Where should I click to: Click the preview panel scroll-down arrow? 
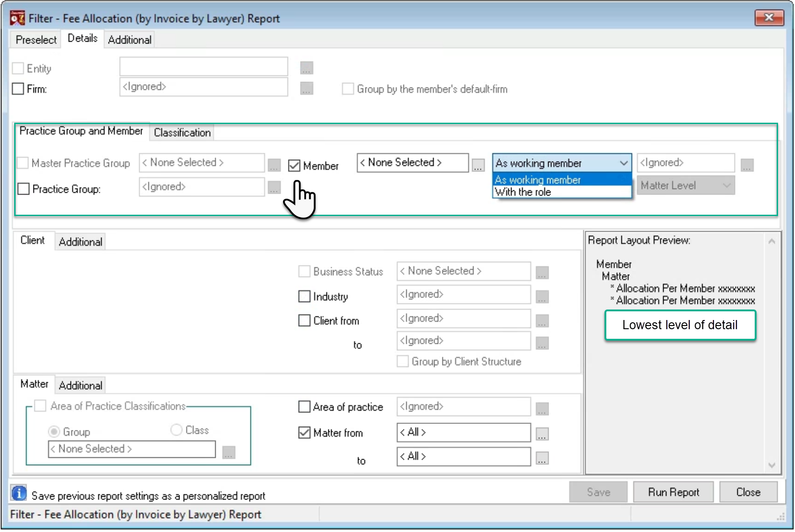pyautogui.click(x=772, y=465)
